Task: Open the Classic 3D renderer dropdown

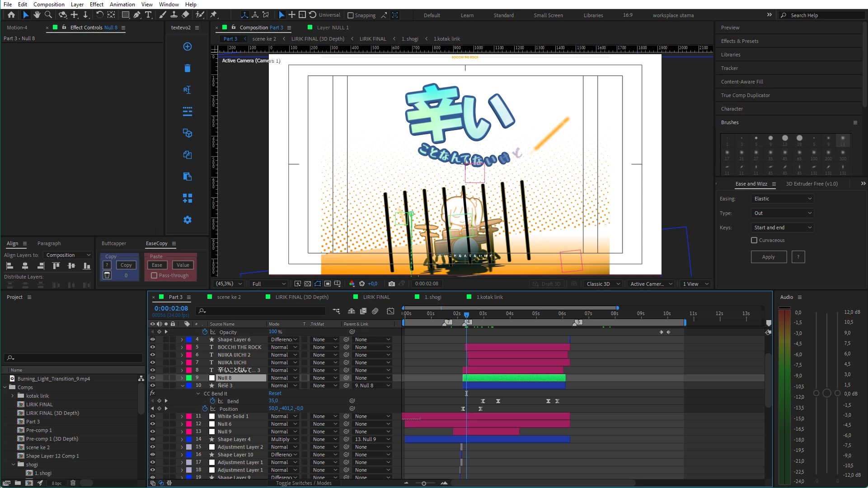Action: point(603,284)
